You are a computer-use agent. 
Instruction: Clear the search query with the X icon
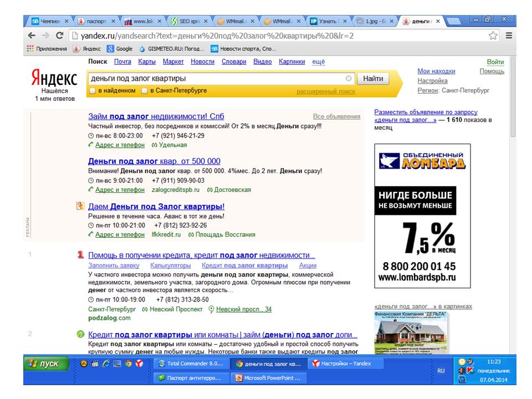[x=349, y=78]
